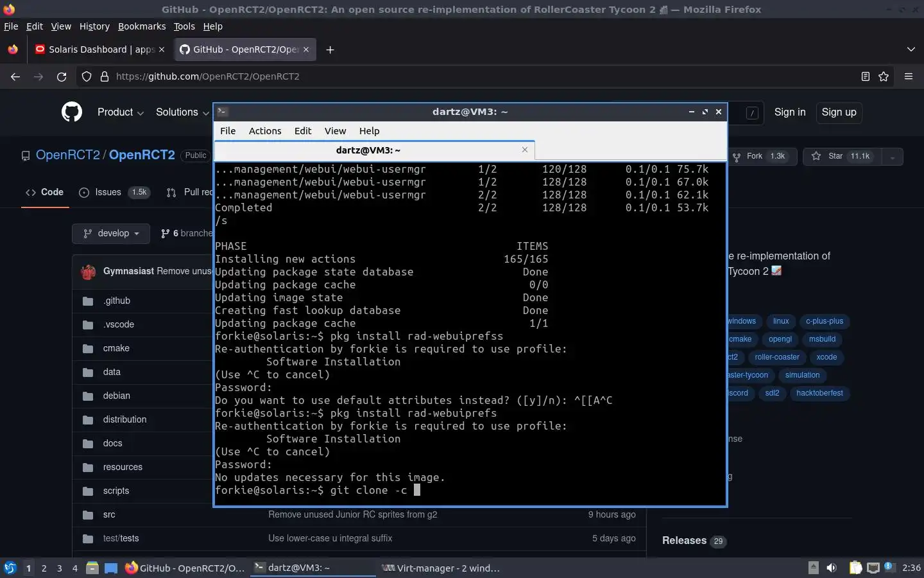The height and width of the screenshot is (578, 924).
Task: Click the GitHub slash search shortcut box
Action: pyautogui.click(x=752, y=113)
